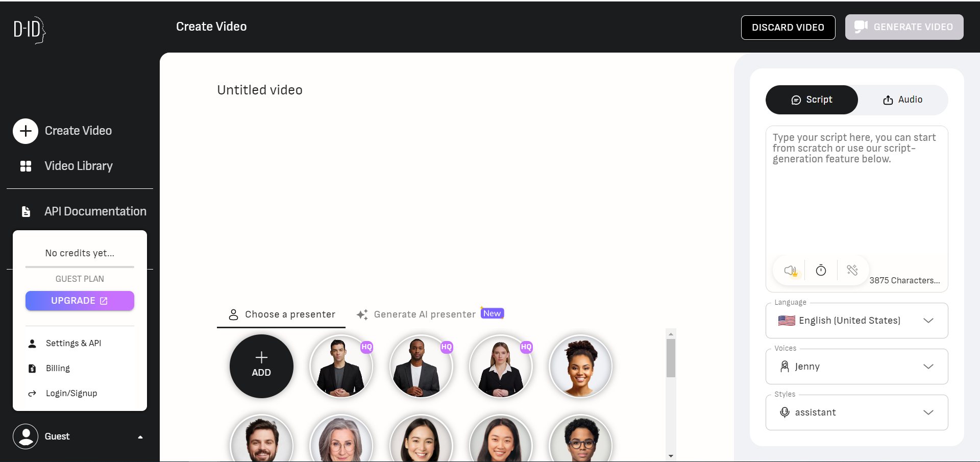
Task: Open the Language dropdown
Action: tap(857, 321)
